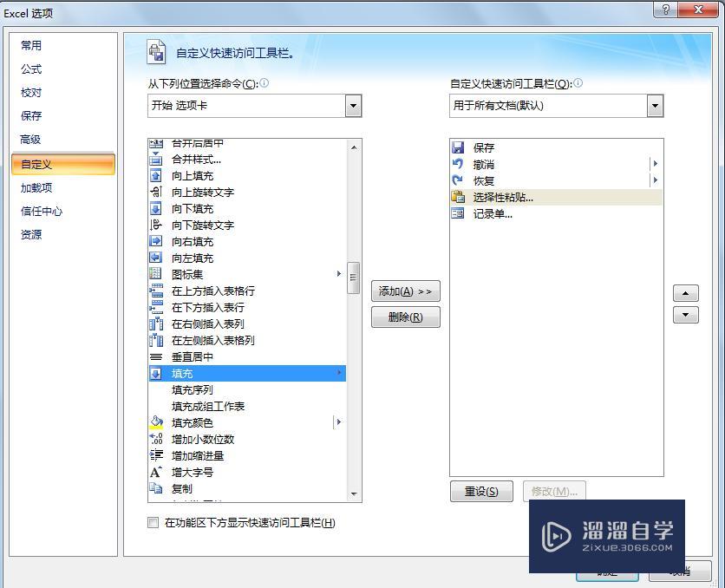Open the 常用 options category
Image resolution: width=725 pixels, height=588 pixels.
(x=31, y=45)
